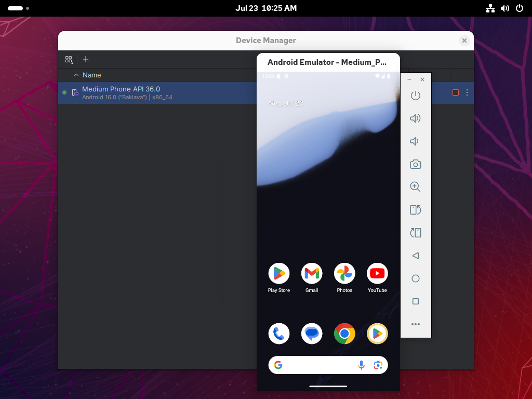This screenshot has width=532, height=399.
Task: Open extended controls via three-dots icon
Action: [415, 324]
